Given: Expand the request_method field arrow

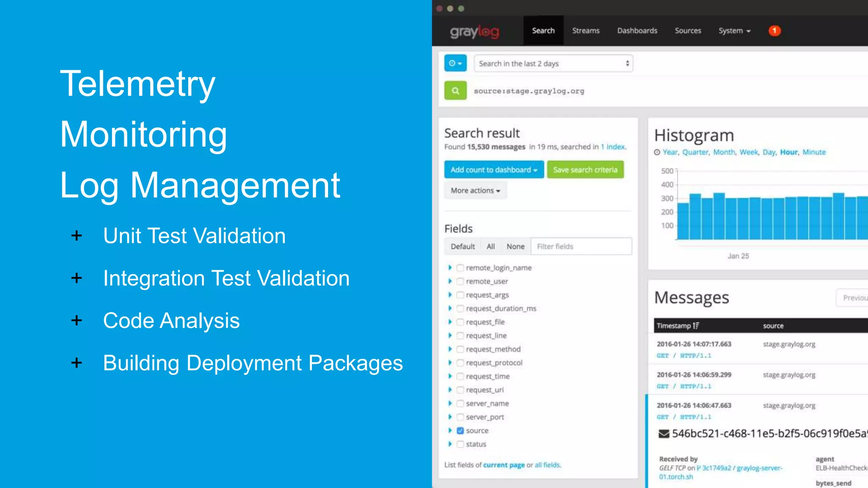Looking at the screenshot, I should pos(450,349).
